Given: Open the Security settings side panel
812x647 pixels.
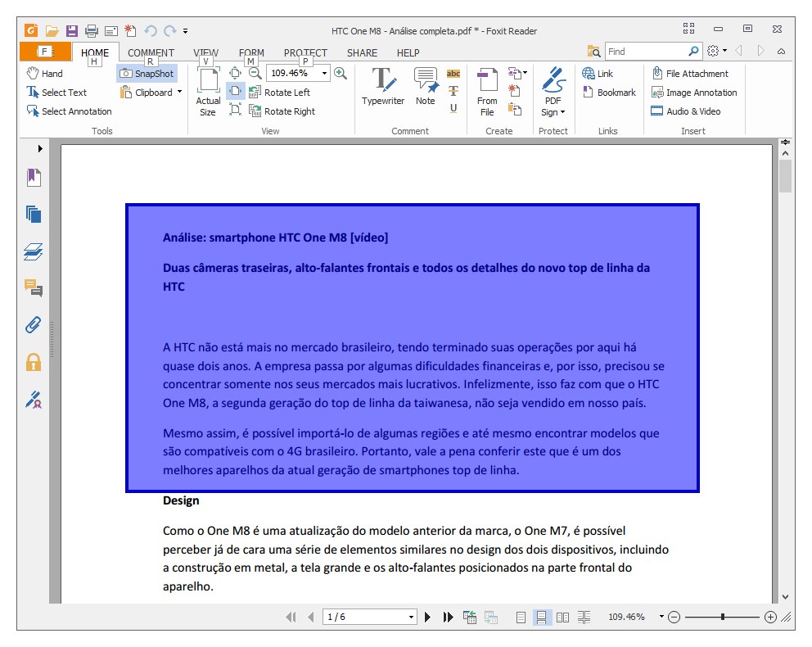Looking at the screenshot, I should pos(34,362).
